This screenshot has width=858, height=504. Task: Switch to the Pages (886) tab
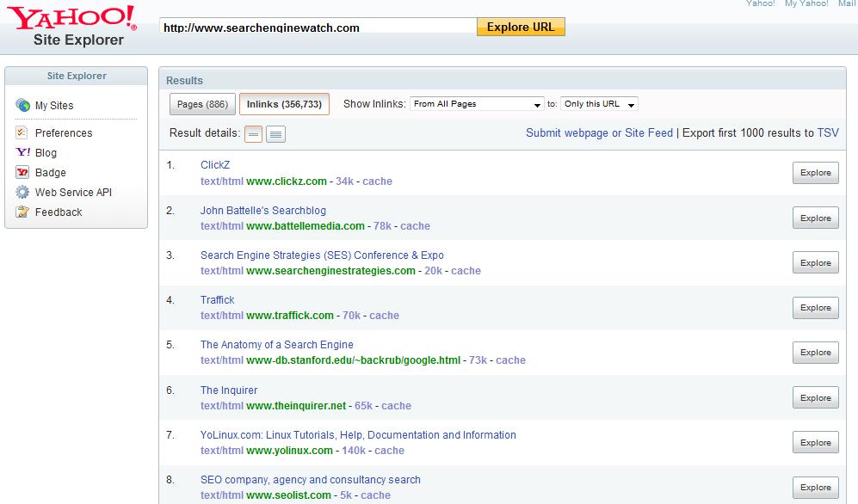coord(201,103)
